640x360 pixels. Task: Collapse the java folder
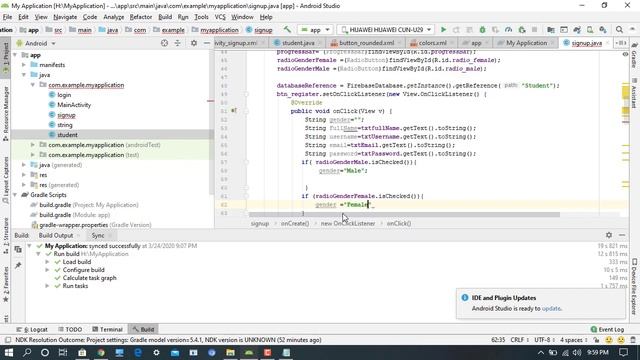(24, 75)
